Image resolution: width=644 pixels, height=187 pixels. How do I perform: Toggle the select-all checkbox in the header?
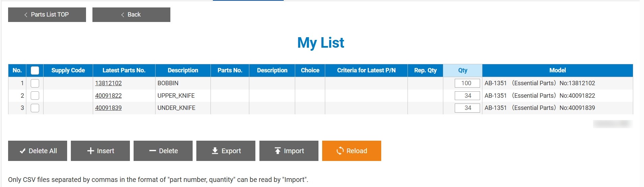point(35,70)
